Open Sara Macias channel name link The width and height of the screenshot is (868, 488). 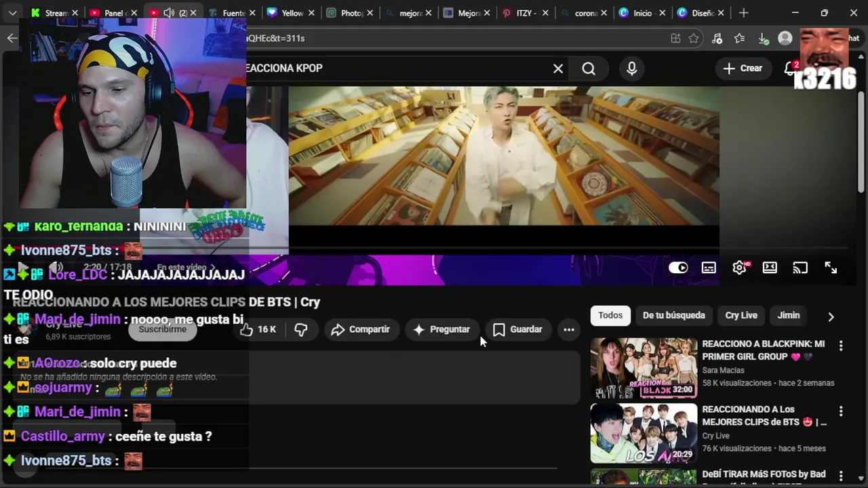[723, 370]
